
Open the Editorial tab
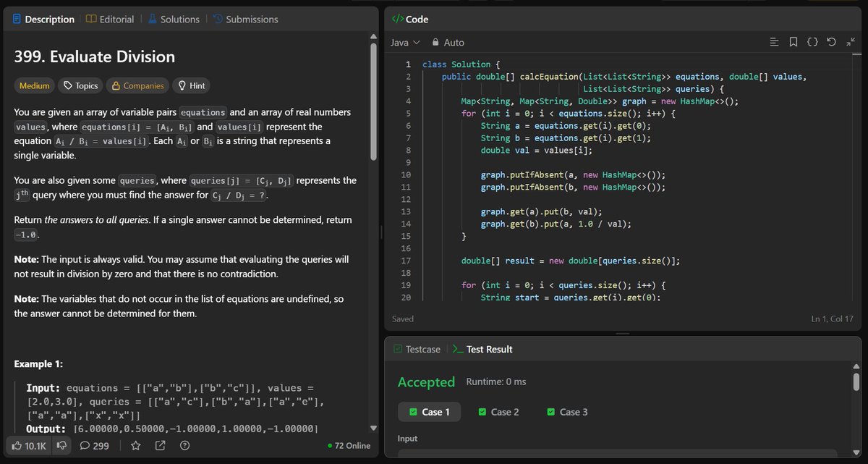(x=110, y=20)
